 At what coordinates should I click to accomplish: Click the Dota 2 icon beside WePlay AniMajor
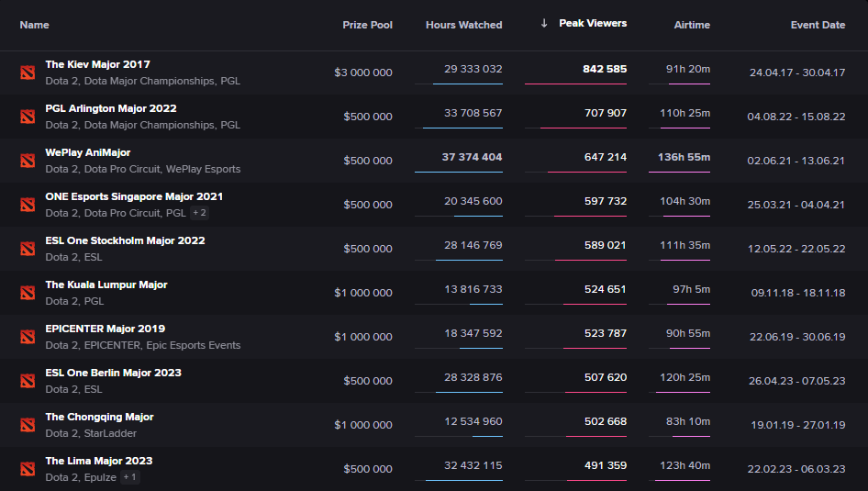[x=28, y=161]
